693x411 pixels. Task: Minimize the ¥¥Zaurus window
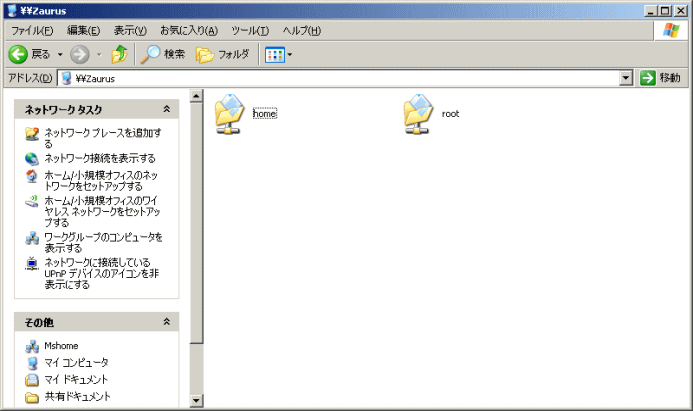650,11
